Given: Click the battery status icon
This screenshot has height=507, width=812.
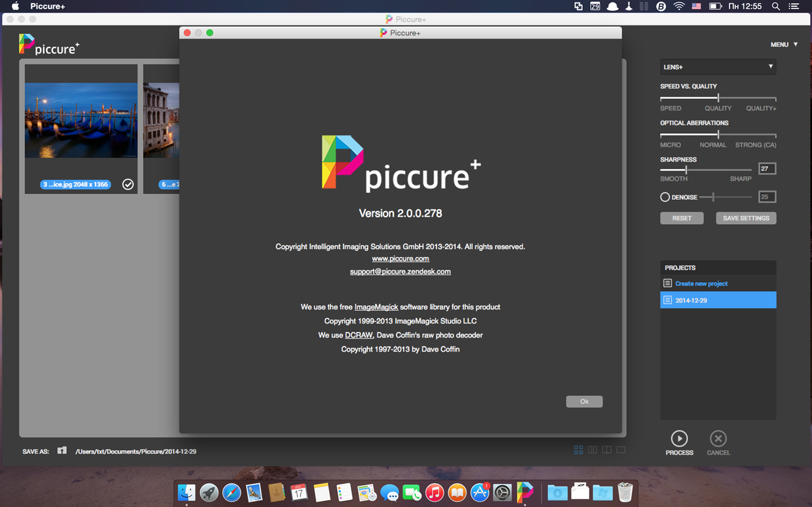Looking at the screenshot, I should (x=715, y=6).
